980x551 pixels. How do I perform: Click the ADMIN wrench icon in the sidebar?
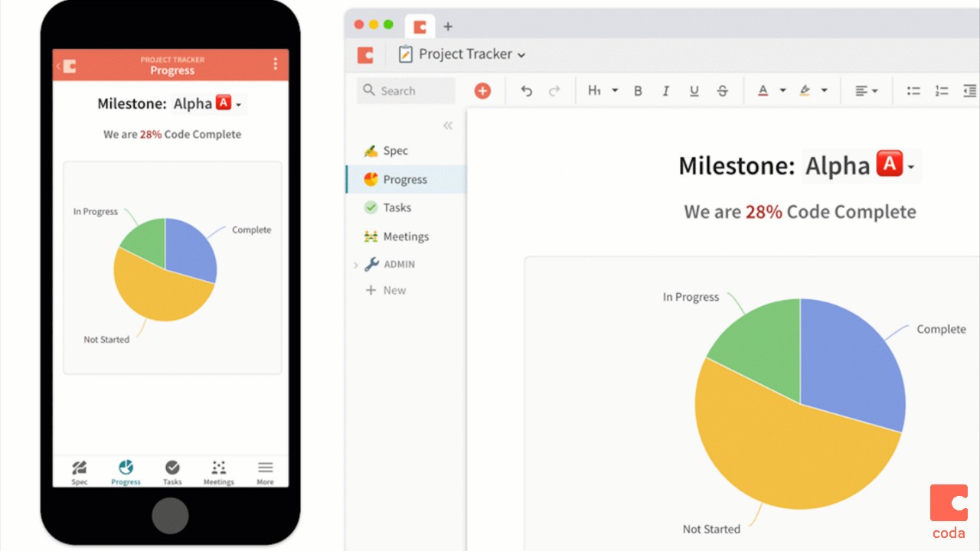tap(372, 264)
